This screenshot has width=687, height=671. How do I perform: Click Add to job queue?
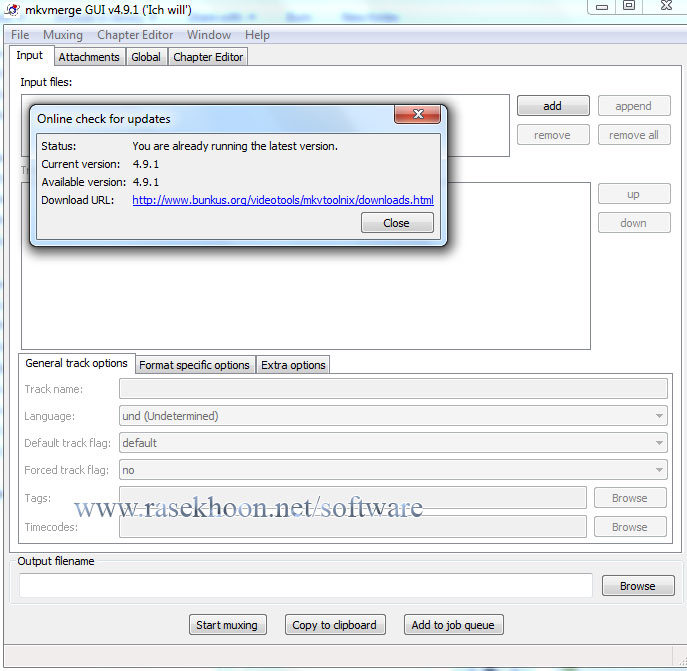click(x=453, y=625)
